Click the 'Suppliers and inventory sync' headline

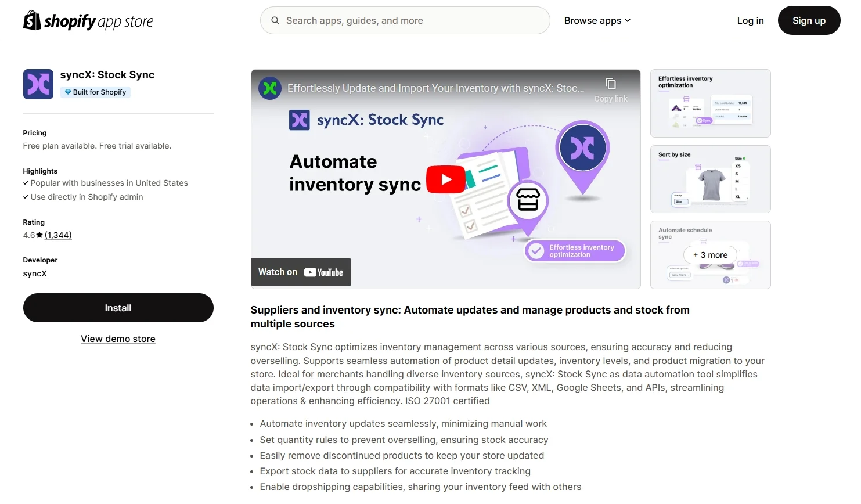(x=470, y=317)
